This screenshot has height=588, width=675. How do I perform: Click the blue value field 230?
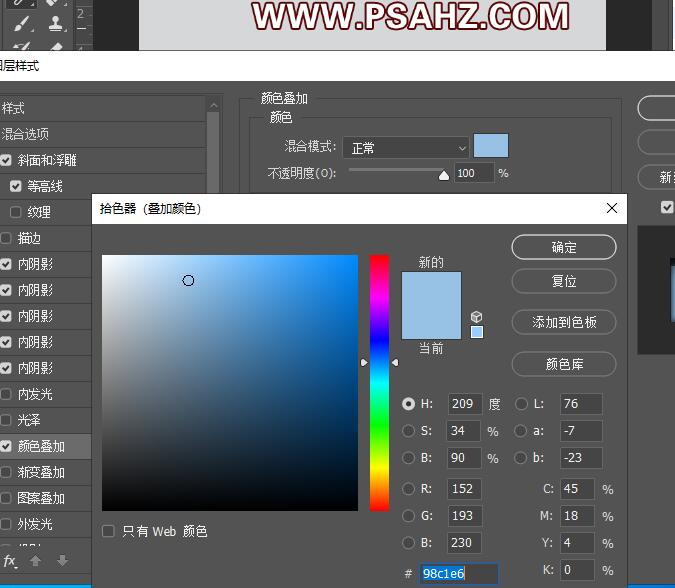464,543
